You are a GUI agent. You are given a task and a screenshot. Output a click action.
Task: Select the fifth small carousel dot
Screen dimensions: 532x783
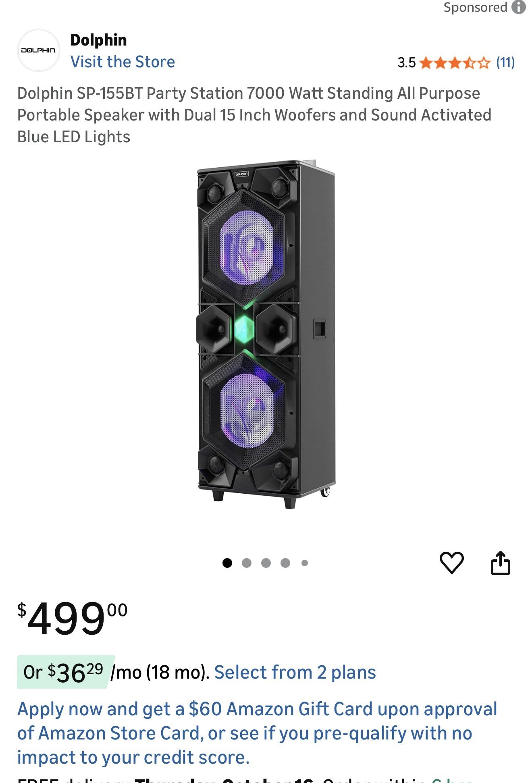[305, 563]
